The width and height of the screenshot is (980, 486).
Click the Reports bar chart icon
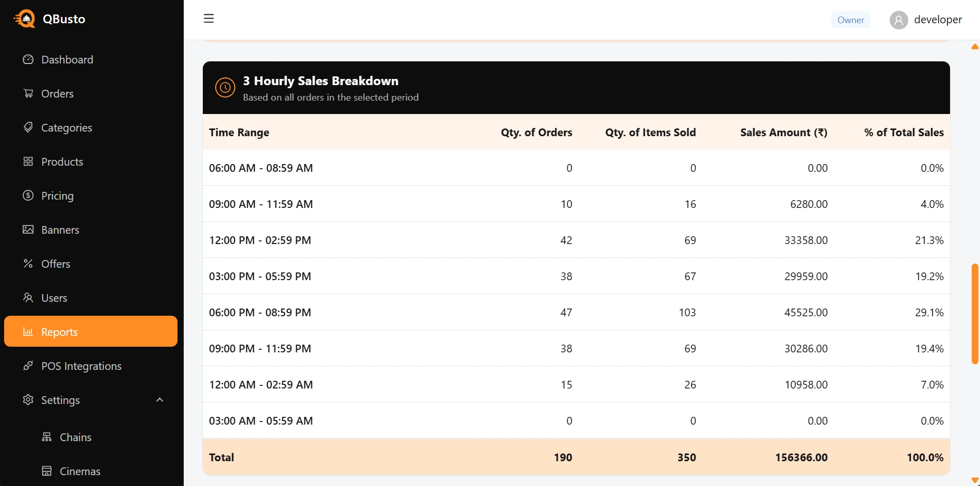pos(28,332)
